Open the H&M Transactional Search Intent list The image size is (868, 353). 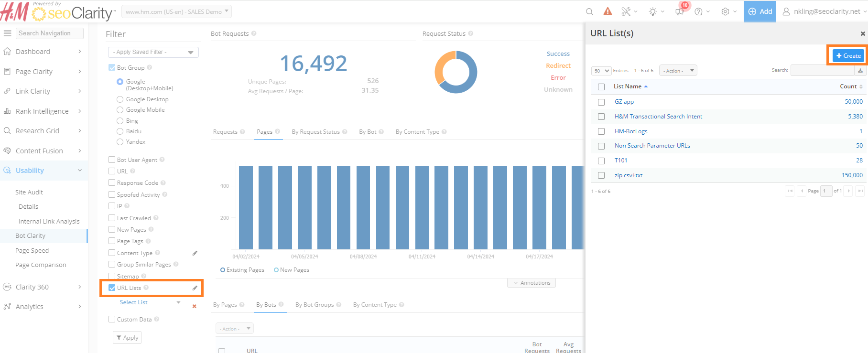coord(658,117)
